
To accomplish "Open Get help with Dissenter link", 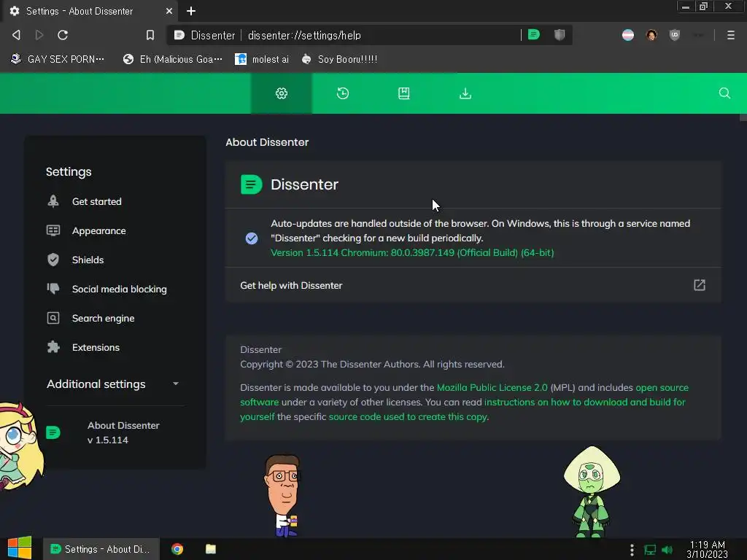I will (473, 285).
